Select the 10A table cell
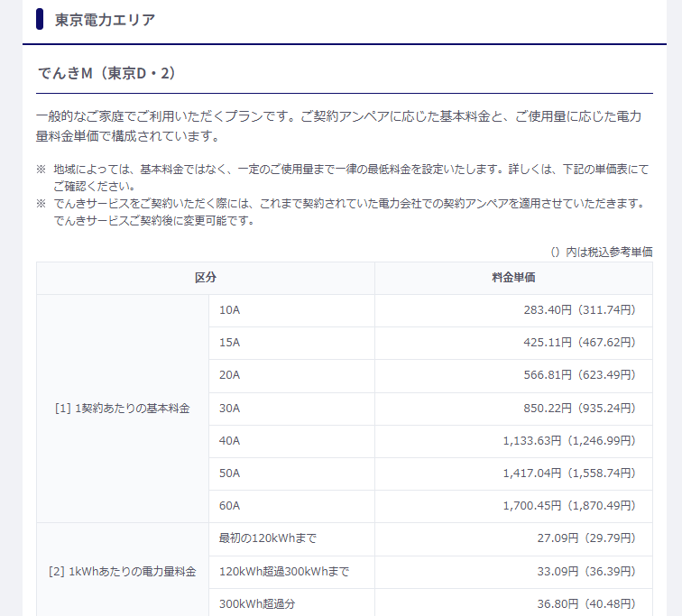The width and height of the screenshot is (682, 616). pos(291,310)
